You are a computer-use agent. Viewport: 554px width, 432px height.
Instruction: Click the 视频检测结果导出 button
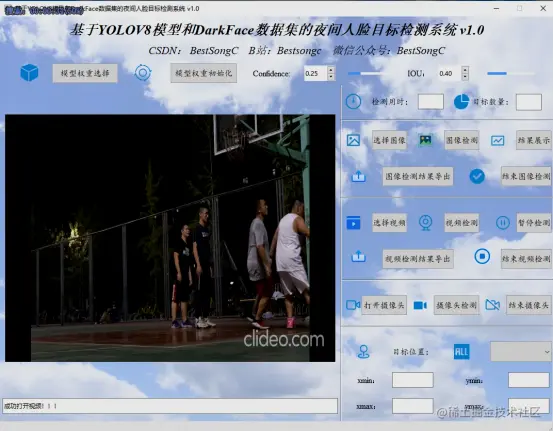point(418,259)
